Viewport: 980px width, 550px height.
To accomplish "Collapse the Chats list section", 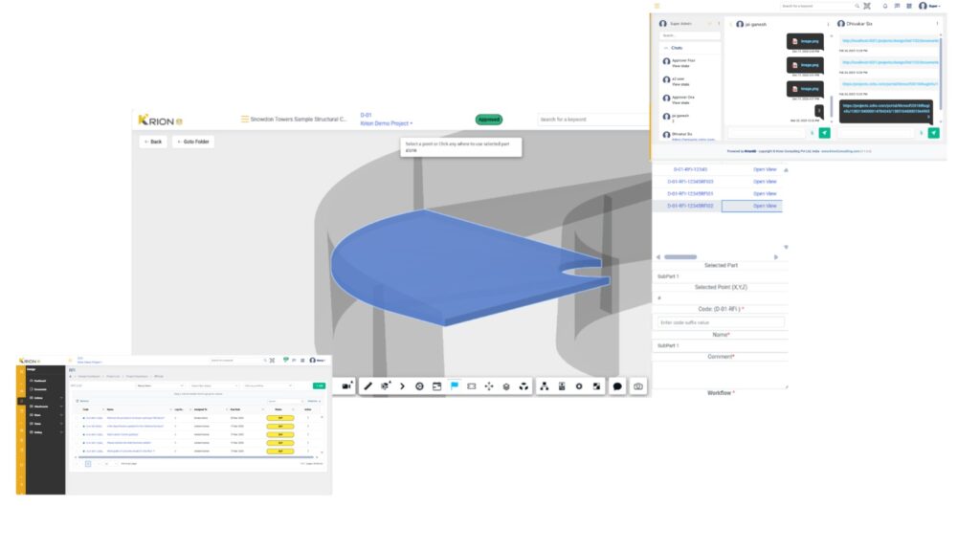I will coord(666,47).
